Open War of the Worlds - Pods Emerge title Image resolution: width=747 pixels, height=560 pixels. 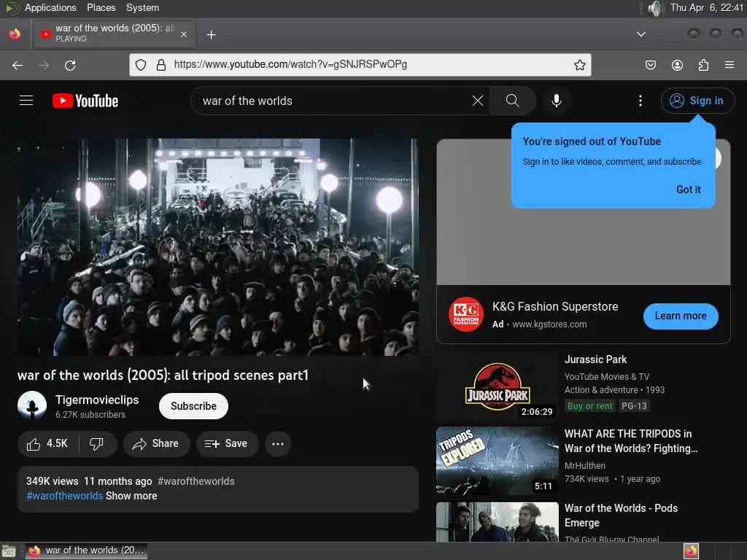(x=621, y=516)
